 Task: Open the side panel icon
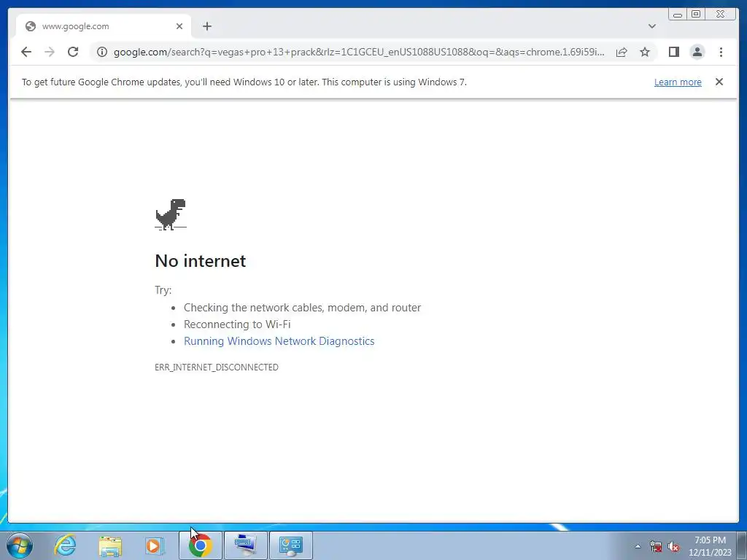pyautogui.click(x=673, y=52)
